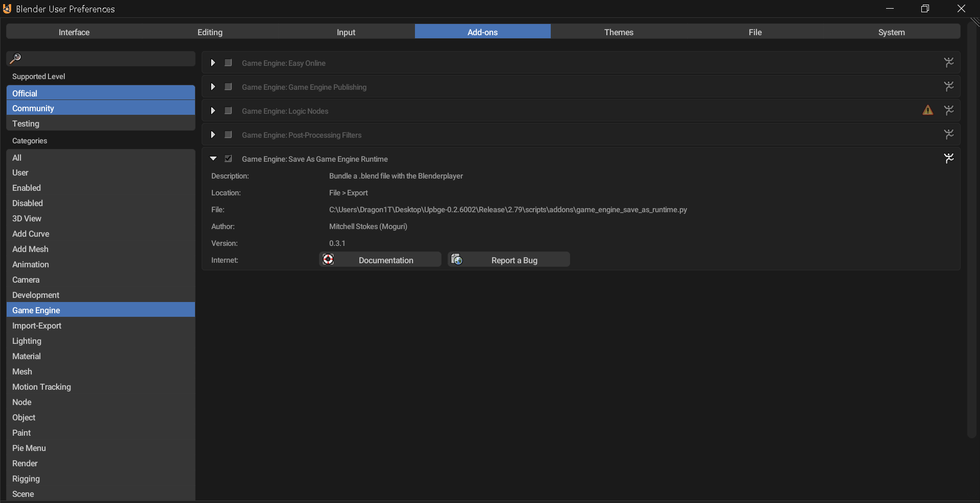Click the addon search input field
Viewport: 980px width, 503px height.
click(101, 59)
